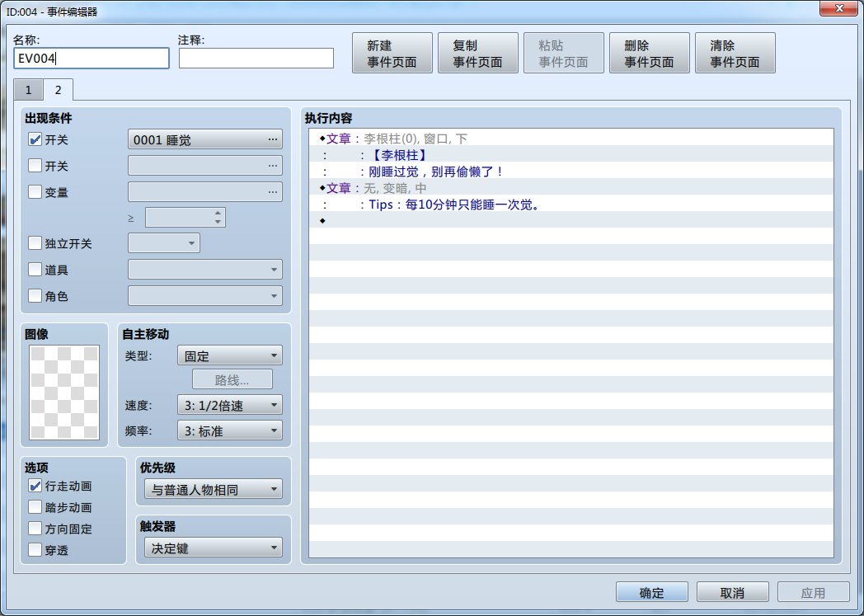Click the 取消 button
Image resolution: width=864 pixels, height=616 pixels.
[732, 592]
